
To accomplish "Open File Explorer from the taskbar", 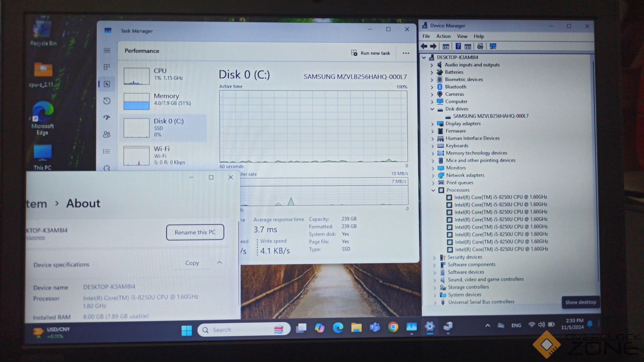I will (x=356, y=327).
